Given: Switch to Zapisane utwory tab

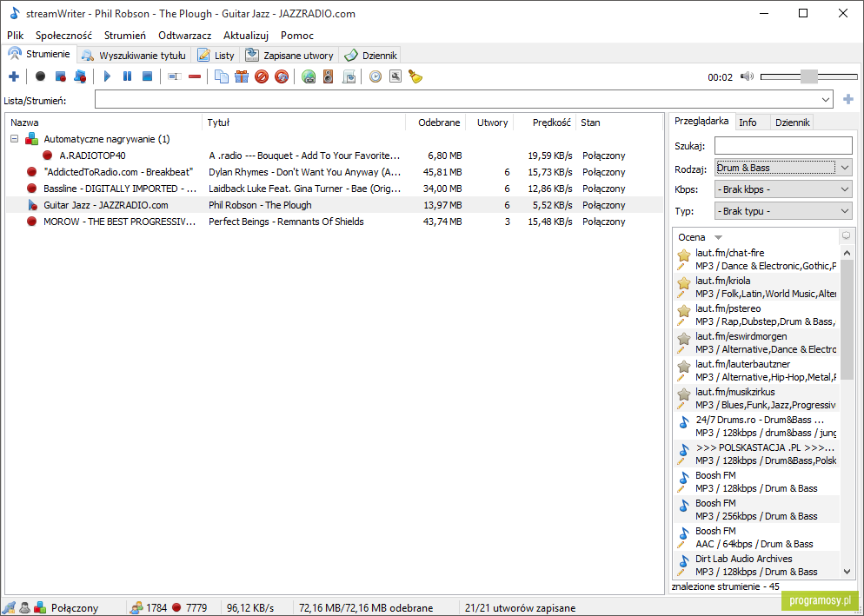Looking at the screenshot, I should 289,55.
